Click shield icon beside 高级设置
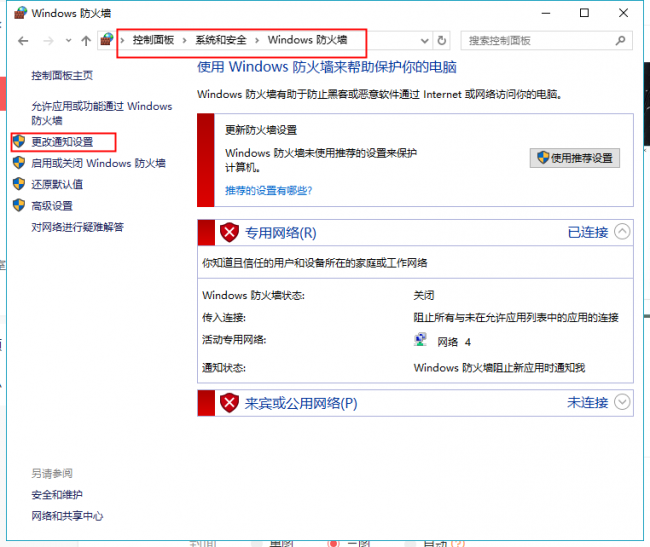This screenshot has width=650, height=547. (x=19, y=205)
